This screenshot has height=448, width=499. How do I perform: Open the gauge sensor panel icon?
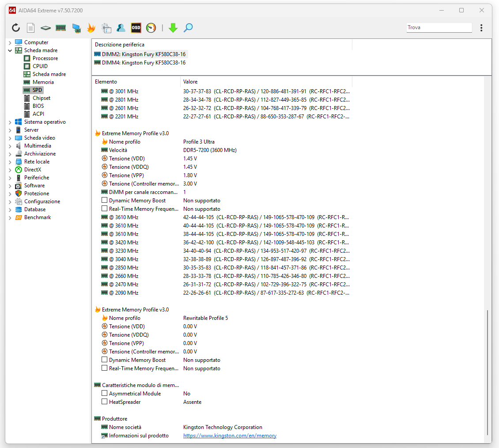pos(151,28)
